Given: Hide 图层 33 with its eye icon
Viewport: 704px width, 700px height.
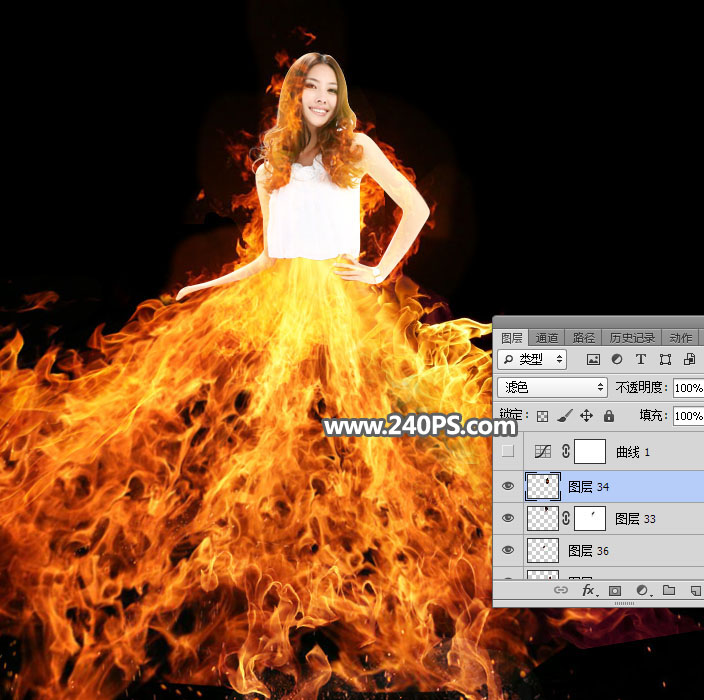Looking at the screenshot, I should point(508,518).
